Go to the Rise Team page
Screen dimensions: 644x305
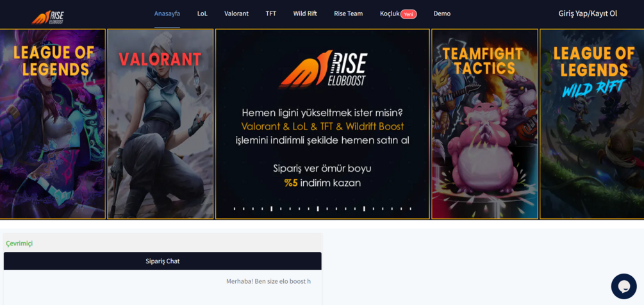click(x=349, y=13)
